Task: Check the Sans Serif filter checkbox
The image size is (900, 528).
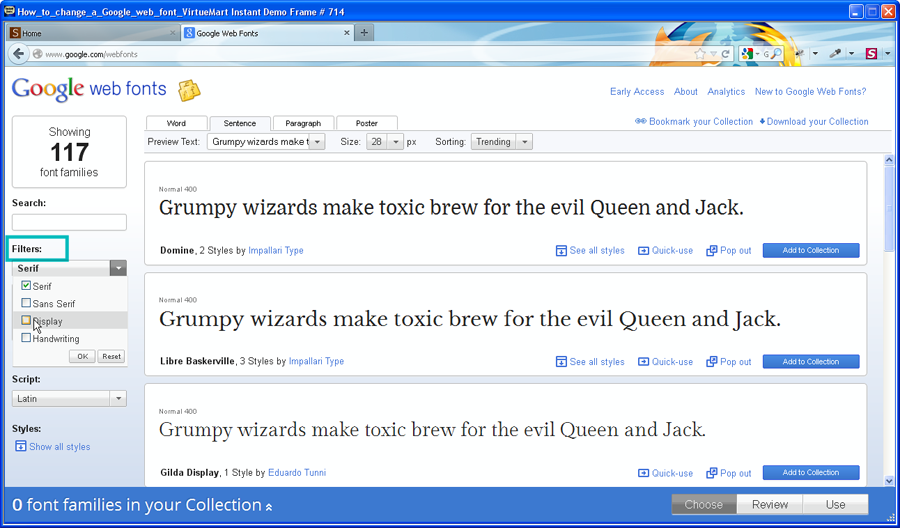Action: 26,303
